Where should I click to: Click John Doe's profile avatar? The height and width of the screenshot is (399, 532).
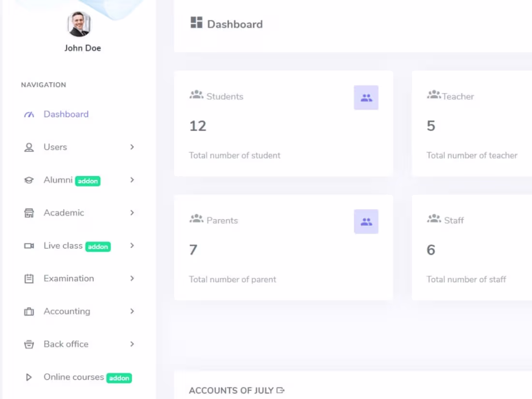click(x=79, y=24)
